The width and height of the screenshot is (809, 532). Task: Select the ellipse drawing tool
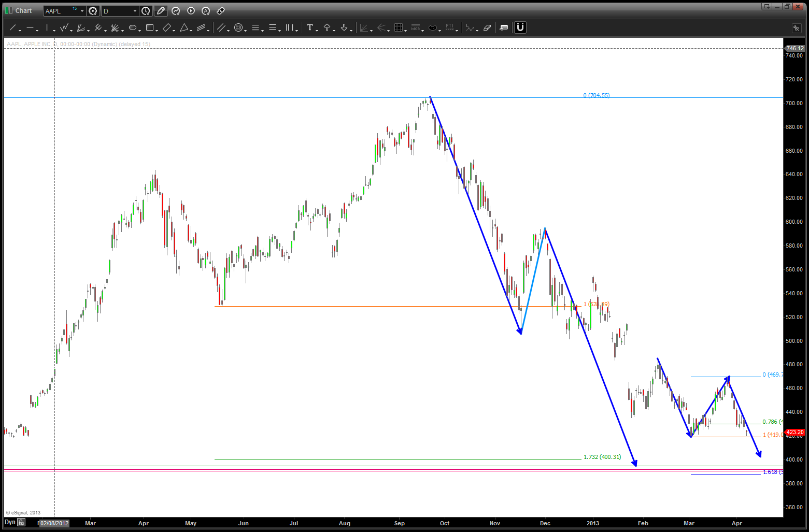[133, 27]
